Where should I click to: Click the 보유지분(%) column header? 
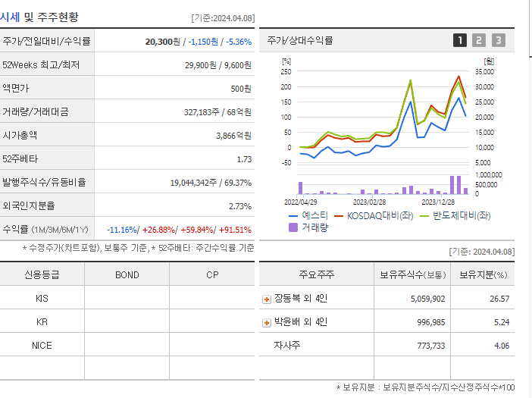pos(483,274)
